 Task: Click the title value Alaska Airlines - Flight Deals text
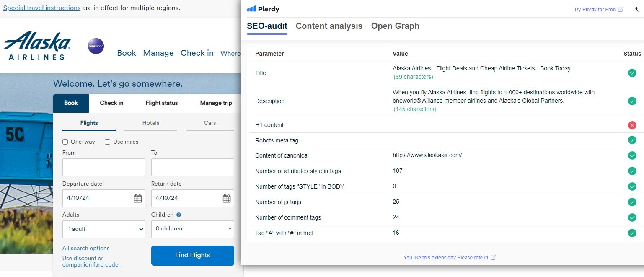(481, 68)
